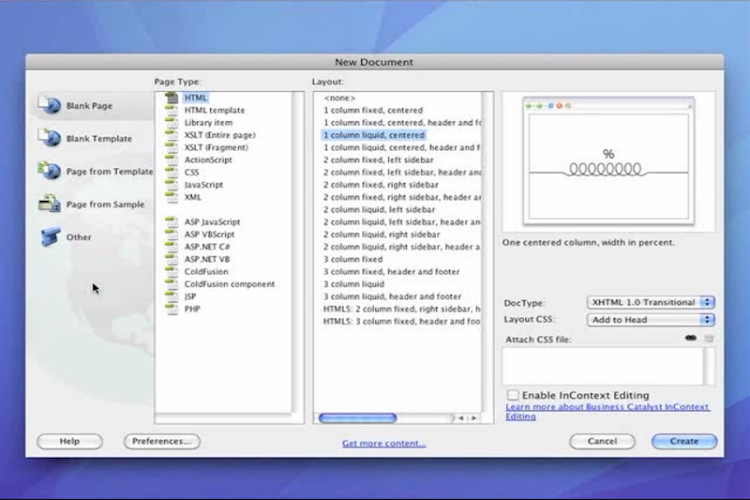This screenshot has height=500, width=750.
Task: Click the attach CSS link icon
Action: 690,339
